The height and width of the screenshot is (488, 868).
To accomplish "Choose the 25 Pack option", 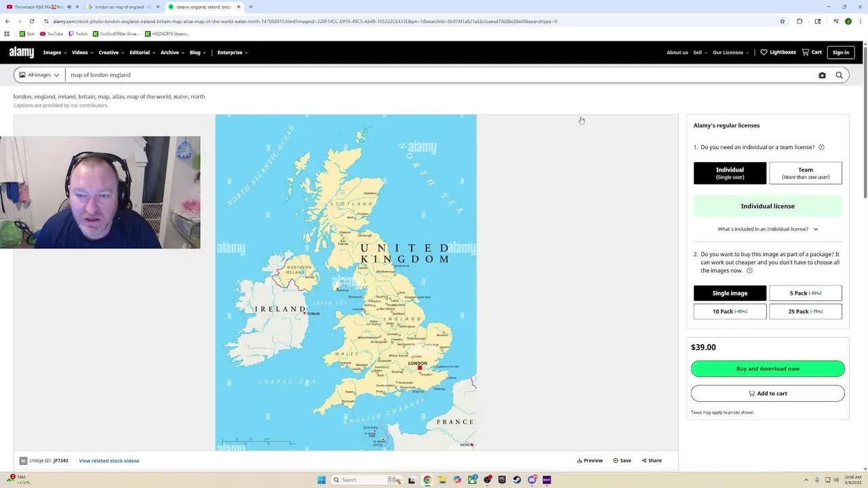I will coord(805,311).
